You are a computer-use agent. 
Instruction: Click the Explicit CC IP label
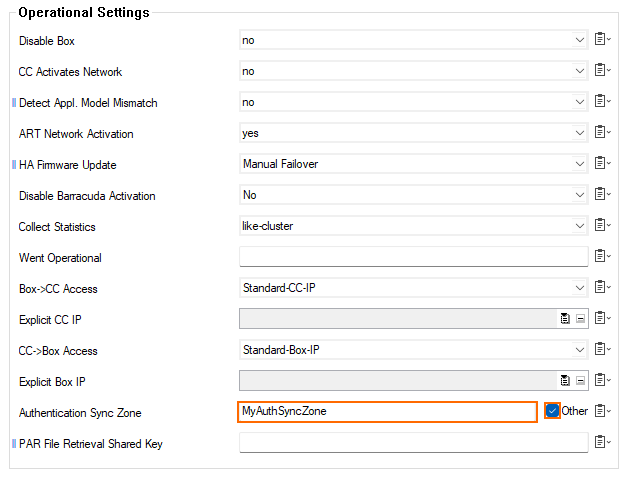[x=50, y=320]
